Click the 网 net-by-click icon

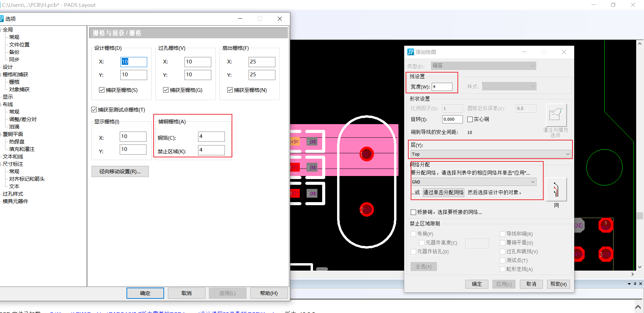tap(556, 190)
